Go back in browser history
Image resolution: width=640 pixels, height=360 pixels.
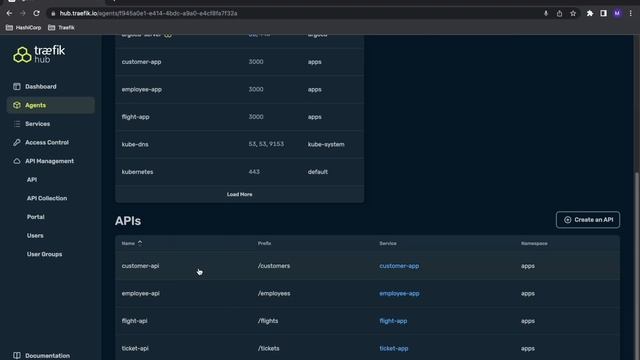click(x=9, y=13)
